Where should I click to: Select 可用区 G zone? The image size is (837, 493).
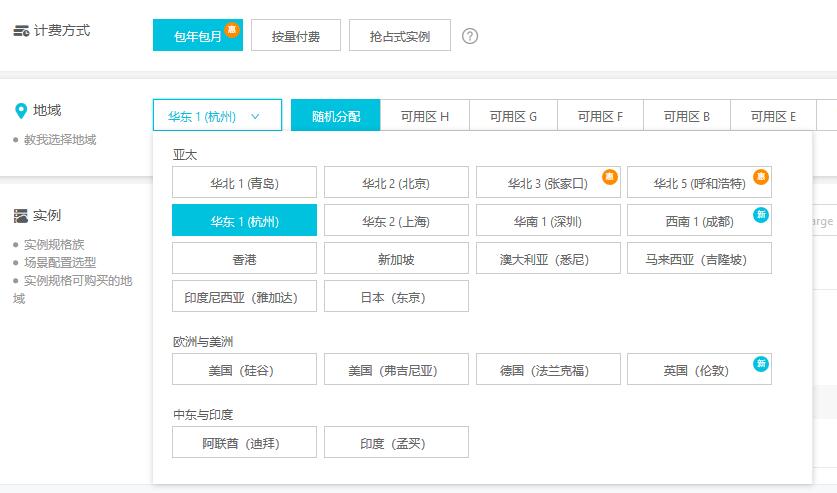(x=514, y=115)
